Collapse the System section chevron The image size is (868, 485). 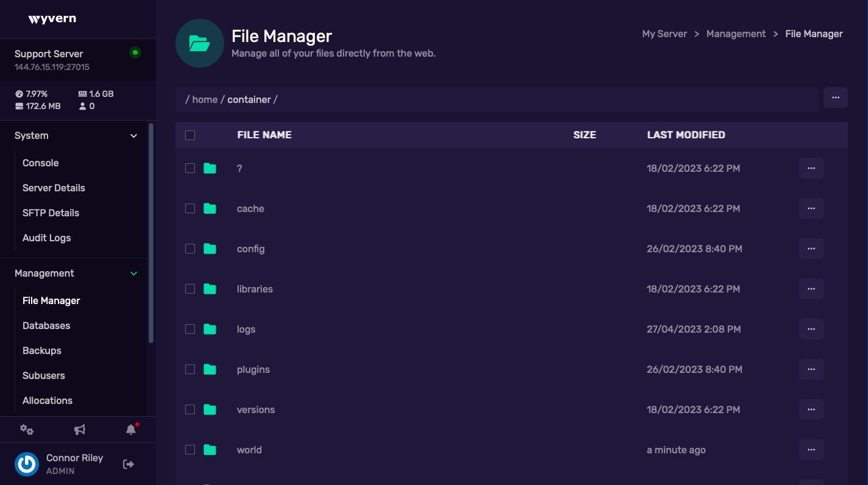[134, 136]
